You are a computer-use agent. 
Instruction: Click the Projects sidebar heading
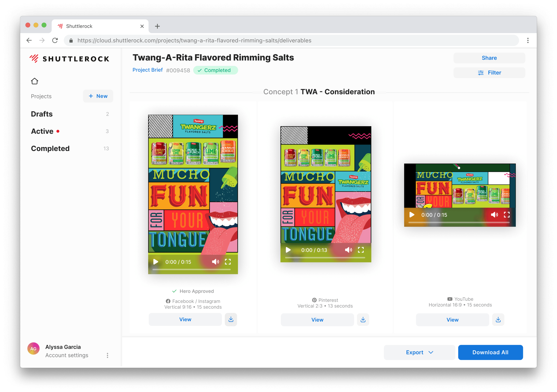tap(41, 96)
